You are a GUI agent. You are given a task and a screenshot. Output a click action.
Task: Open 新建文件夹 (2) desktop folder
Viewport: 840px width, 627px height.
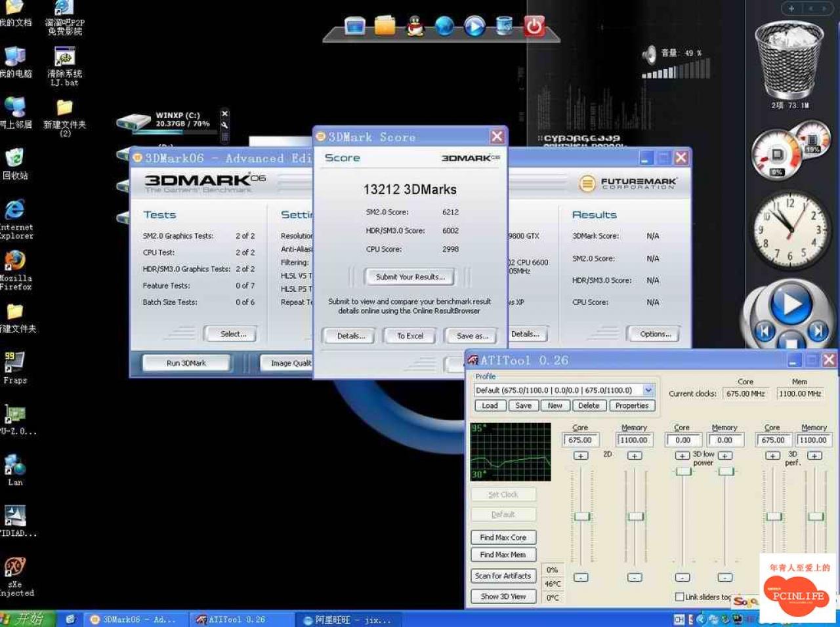(x=64, y=118)
